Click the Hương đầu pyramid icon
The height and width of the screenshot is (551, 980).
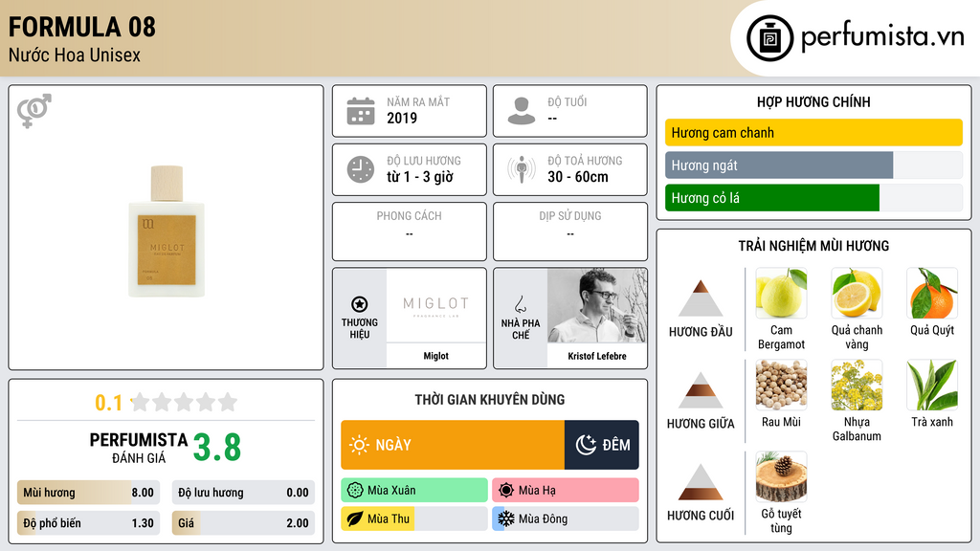click(x=701, y=298)
